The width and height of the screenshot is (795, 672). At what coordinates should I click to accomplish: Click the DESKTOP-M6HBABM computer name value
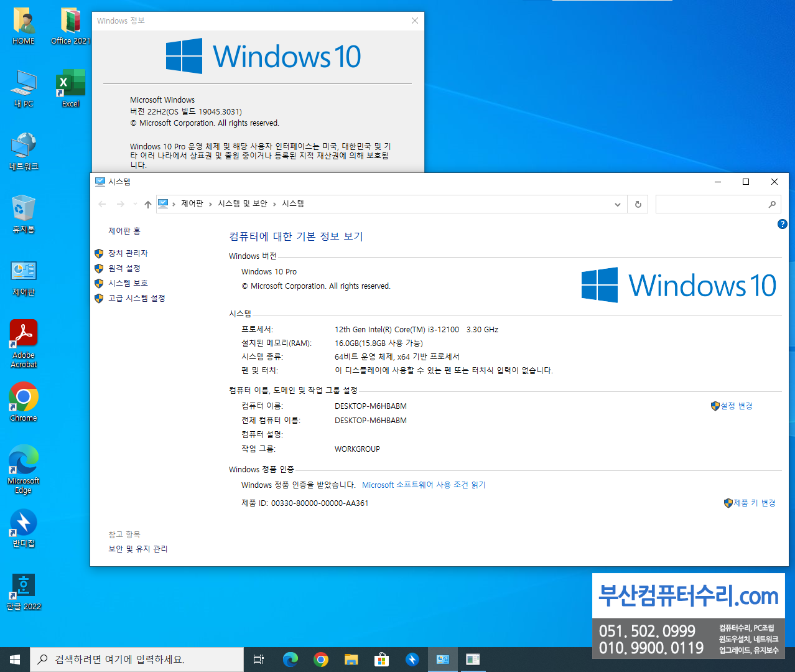(x=371, y=406)
